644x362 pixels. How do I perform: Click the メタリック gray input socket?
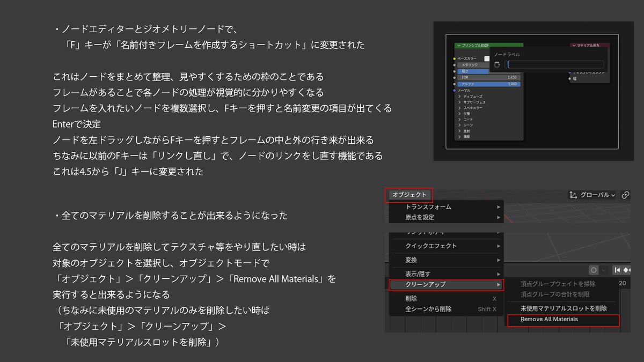coord(455,65)
